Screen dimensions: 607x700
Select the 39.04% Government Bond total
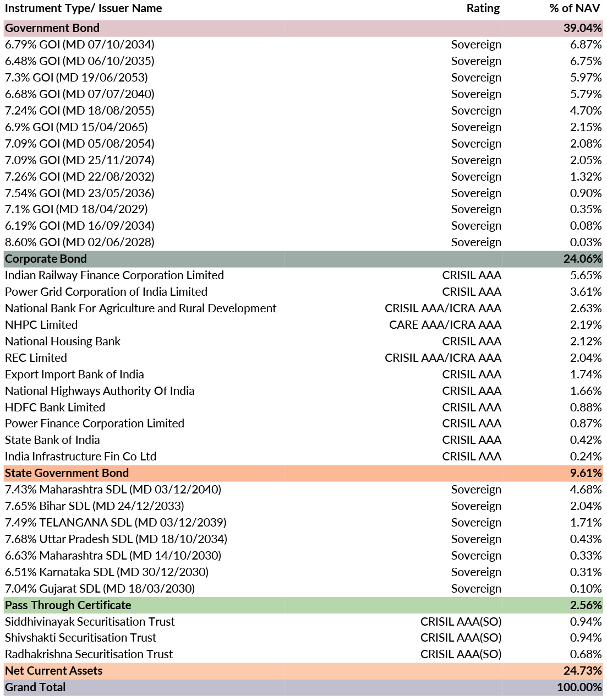tap(582, 28)
